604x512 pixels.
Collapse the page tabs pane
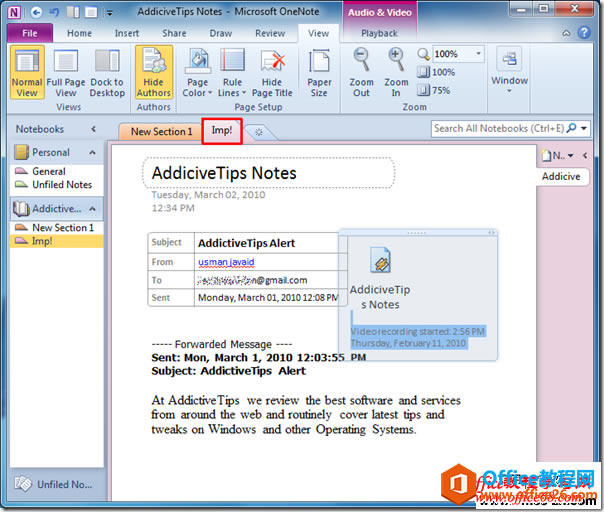pyautogui.click(x=585, y=155)
